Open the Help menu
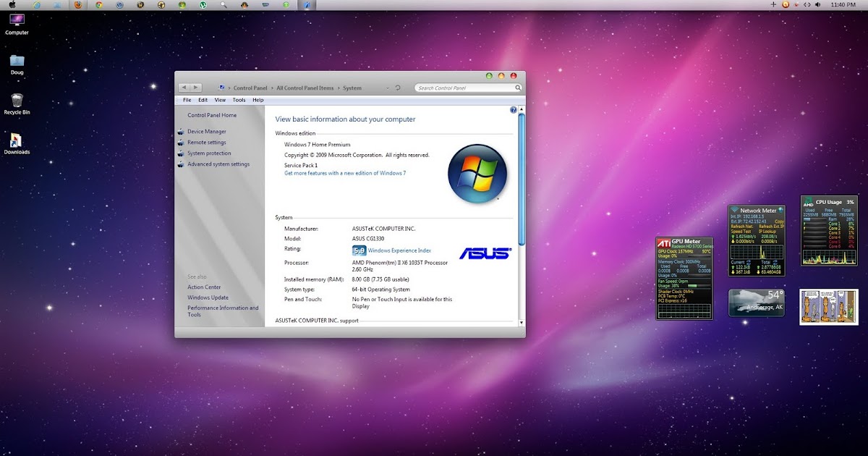 [258, 100]
